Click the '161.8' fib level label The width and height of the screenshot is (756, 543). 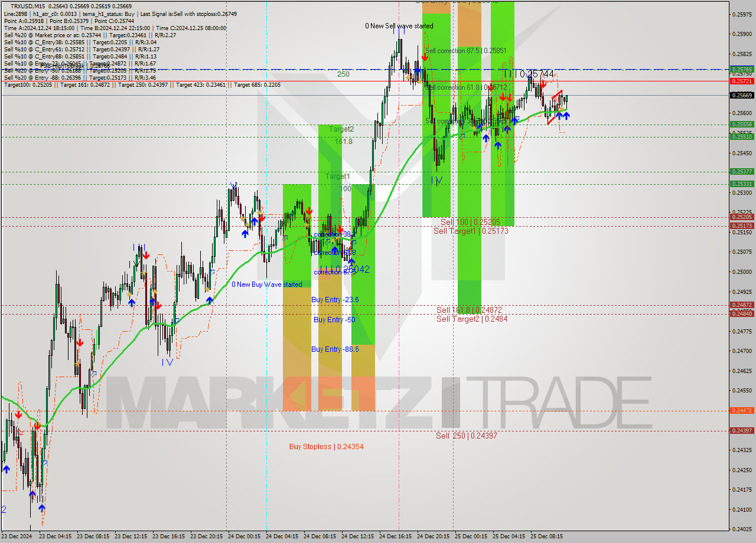344,142
